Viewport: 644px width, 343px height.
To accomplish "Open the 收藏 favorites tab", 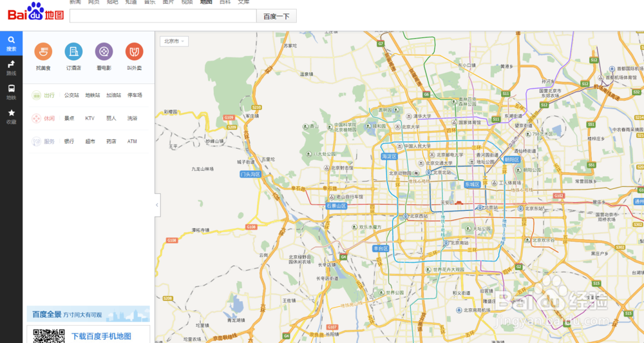I will point(11,117).
